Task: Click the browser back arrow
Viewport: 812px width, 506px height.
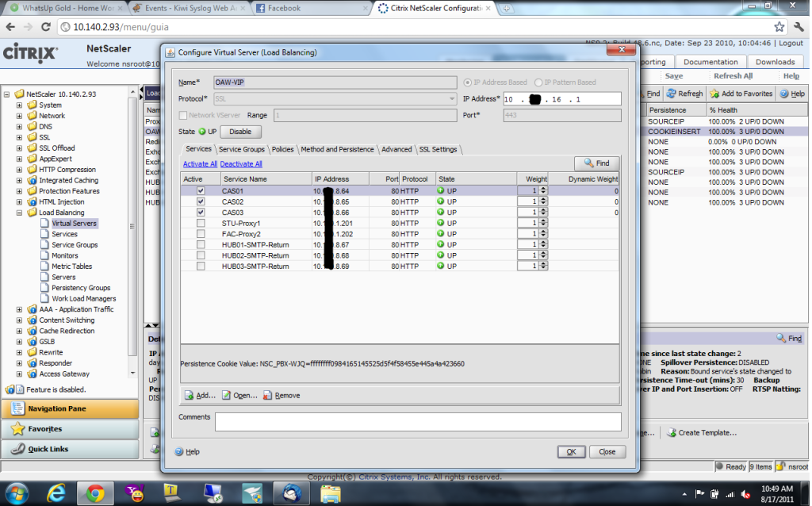Action: tap(11, 27)
